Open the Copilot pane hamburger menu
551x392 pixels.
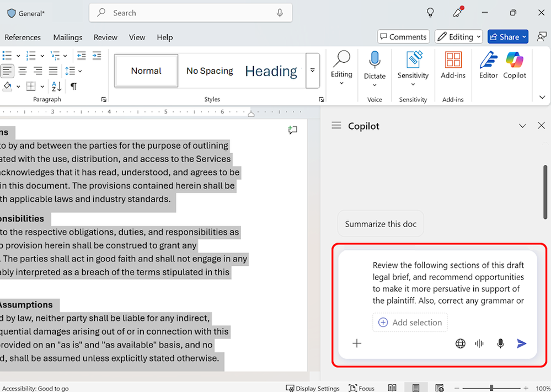336,125
